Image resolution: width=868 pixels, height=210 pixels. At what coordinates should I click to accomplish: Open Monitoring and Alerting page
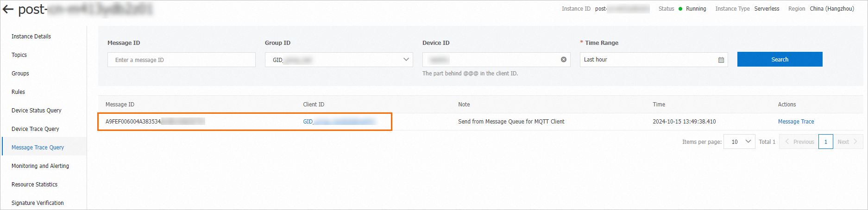click(40, 166)
